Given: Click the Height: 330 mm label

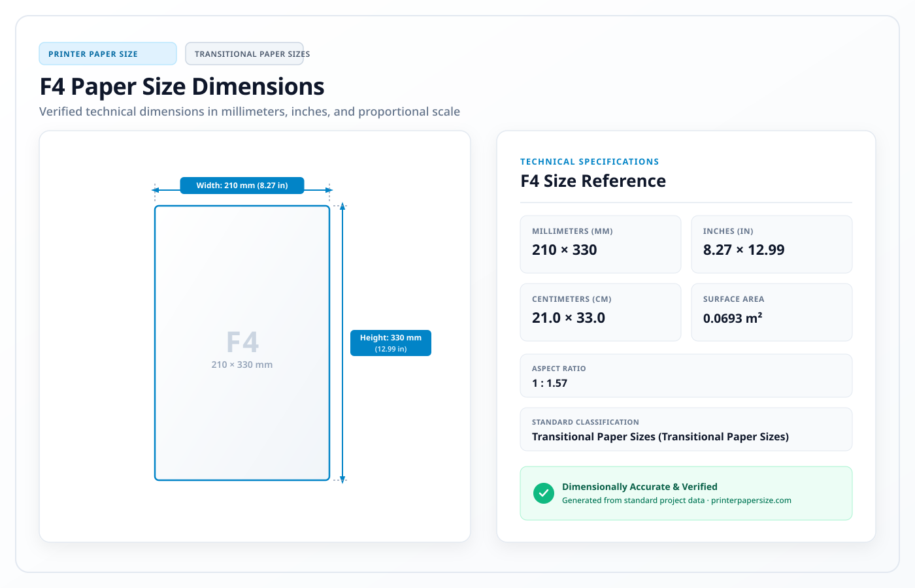Looking at the screenshot, I should 391,343.
